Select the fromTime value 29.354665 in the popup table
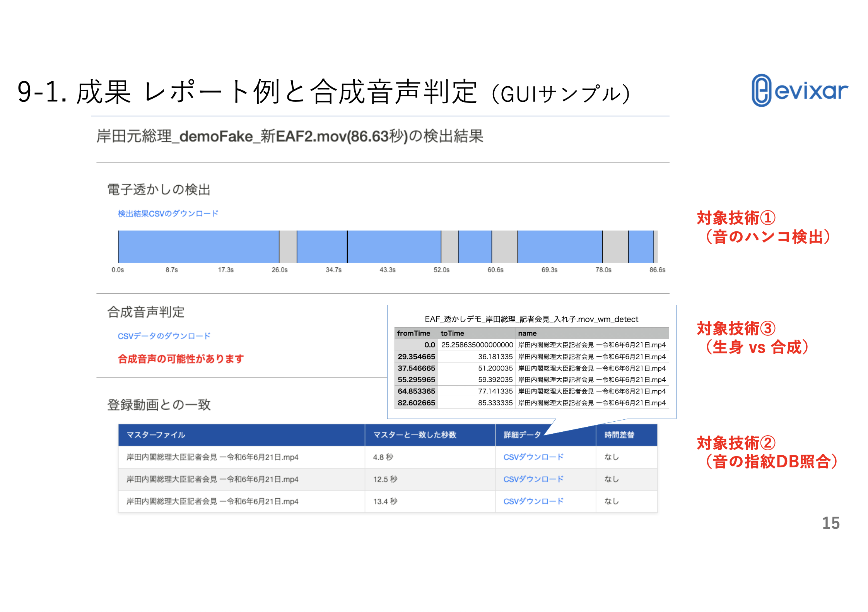 [x=416, y=357]
